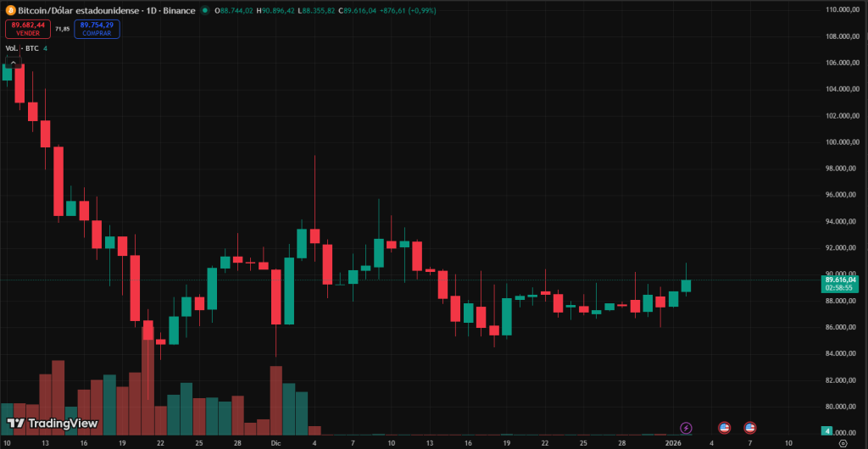Click the first US flag economic event
The image size is (868, 449).
point(725,428)
